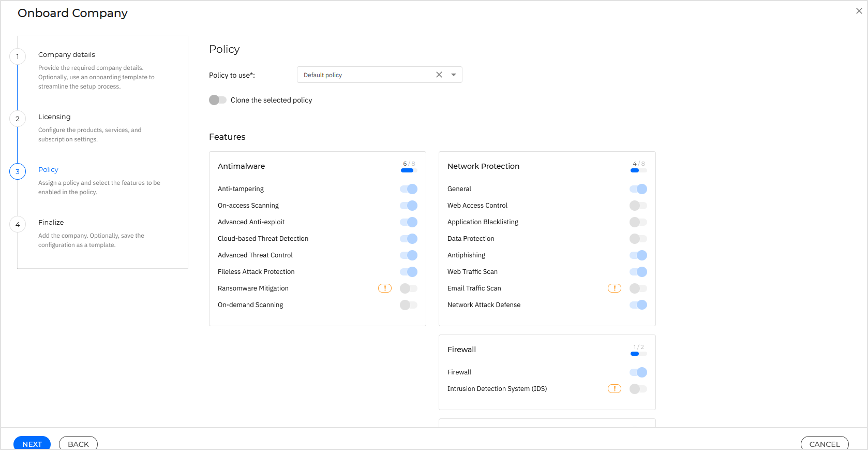Turn off Cloud-based Threat Detection
Viewport: 868px width, 450px height.
[409, 239]
